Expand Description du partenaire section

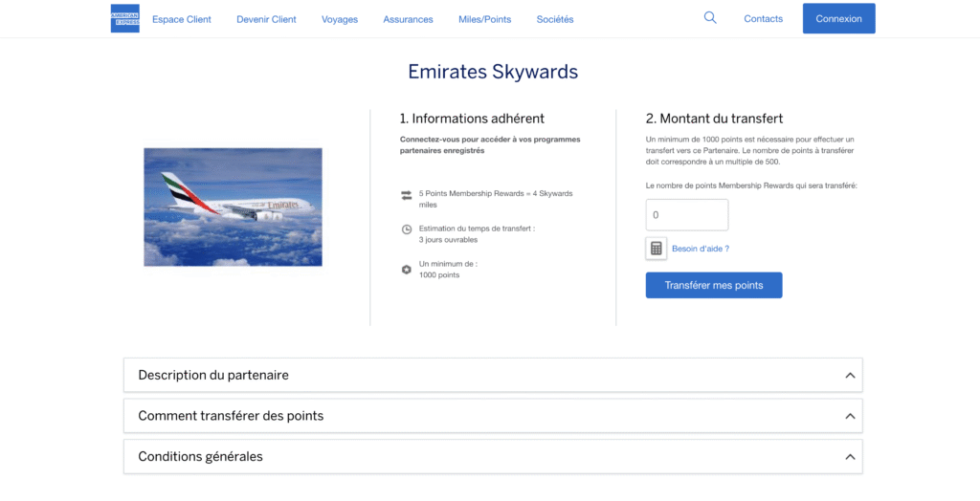tap(493, 376)
